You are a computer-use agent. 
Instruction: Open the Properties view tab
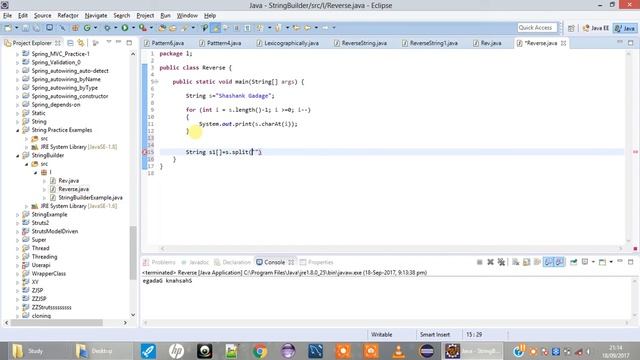pyautogui.click(x=317, y=262)
